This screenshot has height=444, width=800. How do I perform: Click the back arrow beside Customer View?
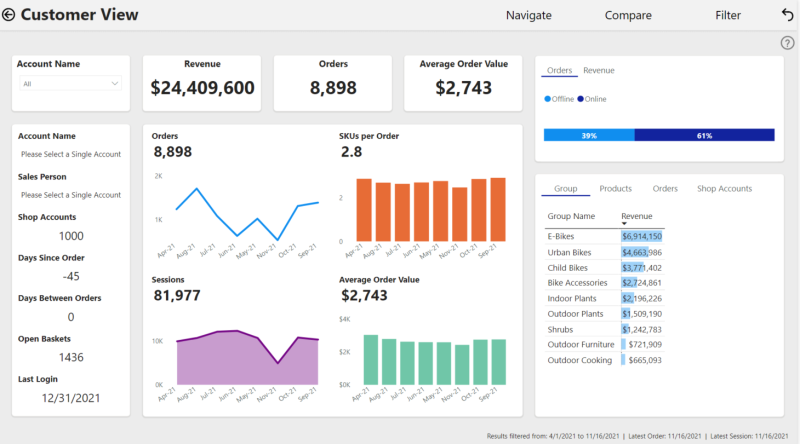pyautogui.click(x=9, y=15)
